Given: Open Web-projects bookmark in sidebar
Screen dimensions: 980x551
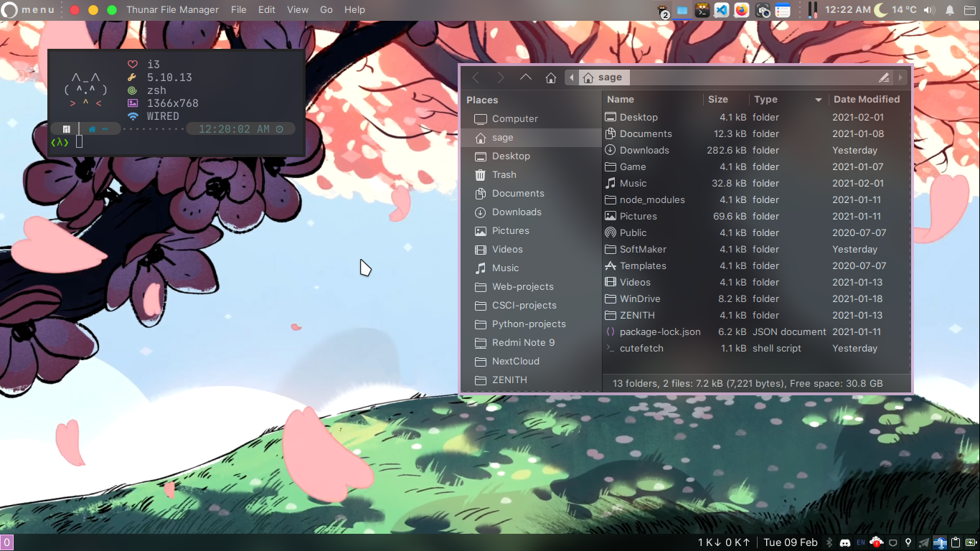Looking at the screenshot, I should click(531, 286).
